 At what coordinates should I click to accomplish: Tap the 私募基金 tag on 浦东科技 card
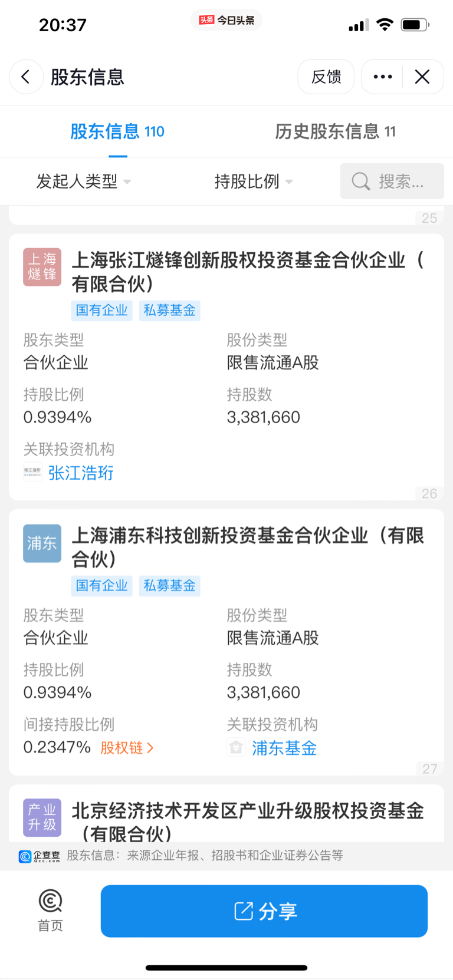click(x=170, y=586)
